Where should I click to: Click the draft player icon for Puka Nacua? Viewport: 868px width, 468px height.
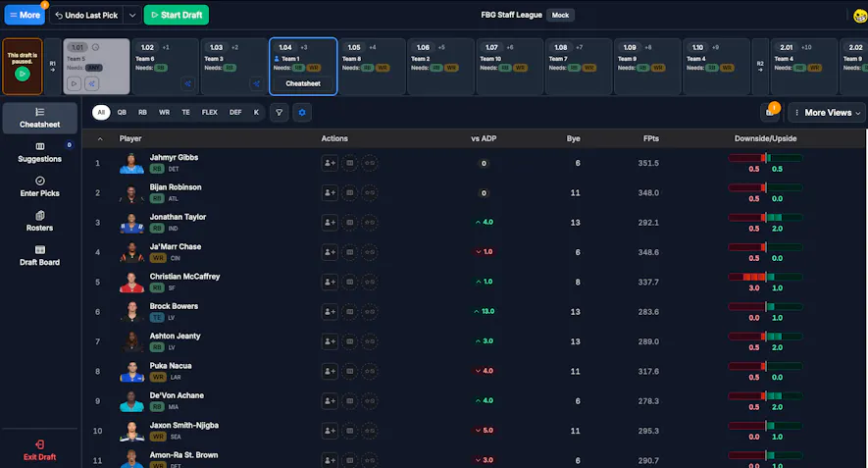(x=330, y=371)
